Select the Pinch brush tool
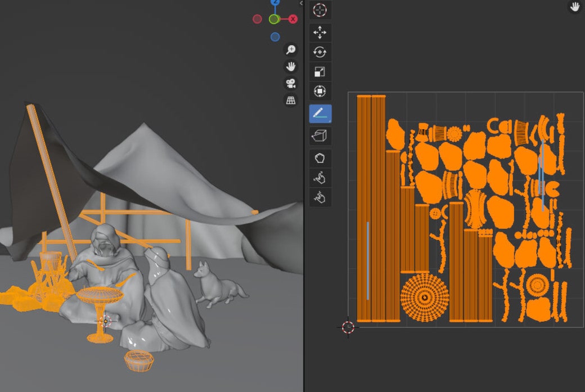 pyautogui.click(x=321, y=197)
